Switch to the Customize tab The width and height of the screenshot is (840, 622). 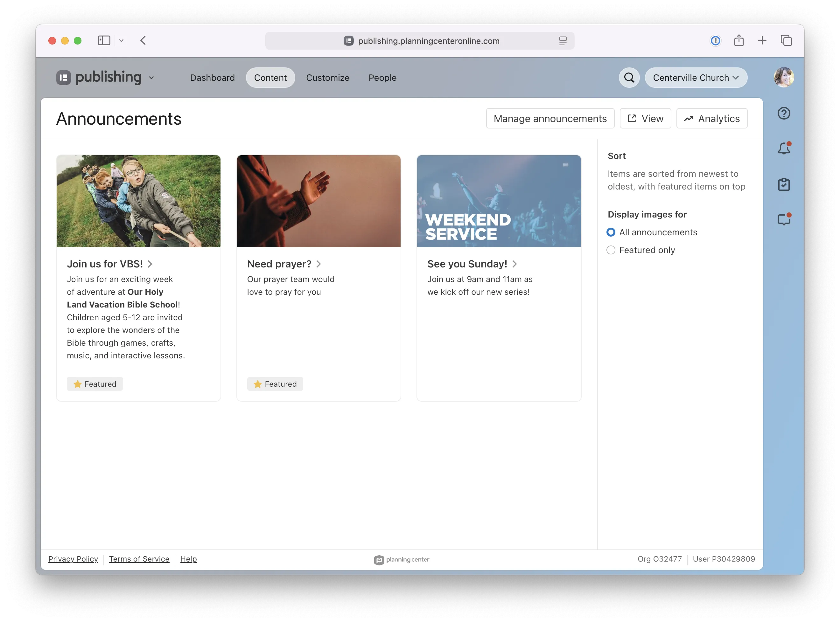tap(327, 78)
